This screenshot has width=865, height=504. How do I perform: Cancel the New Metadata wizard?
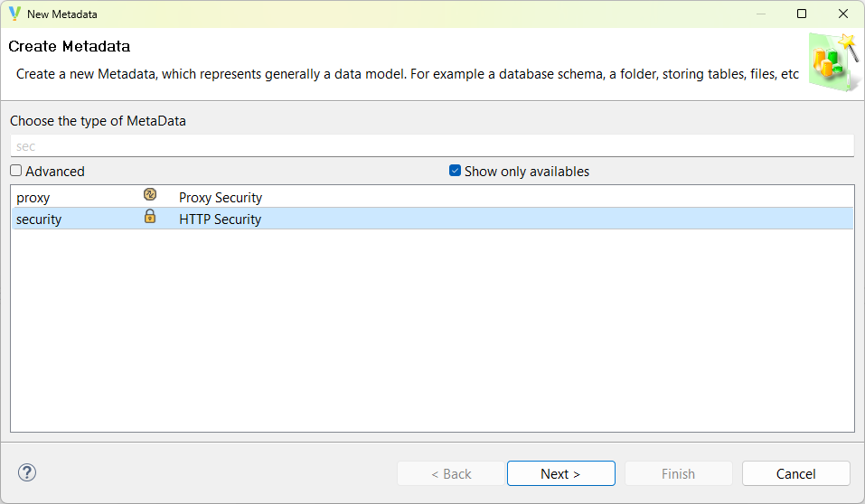pos(795,473)
